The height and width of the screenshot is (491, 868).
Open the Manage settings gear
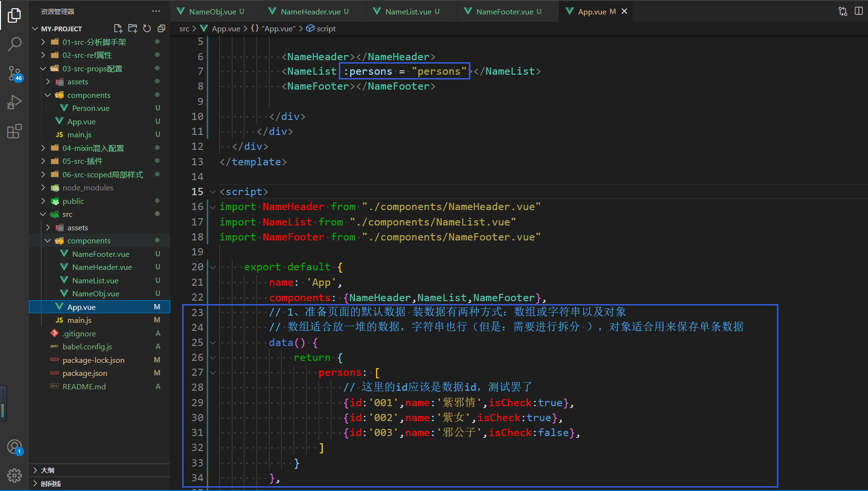tap(14, 476)
